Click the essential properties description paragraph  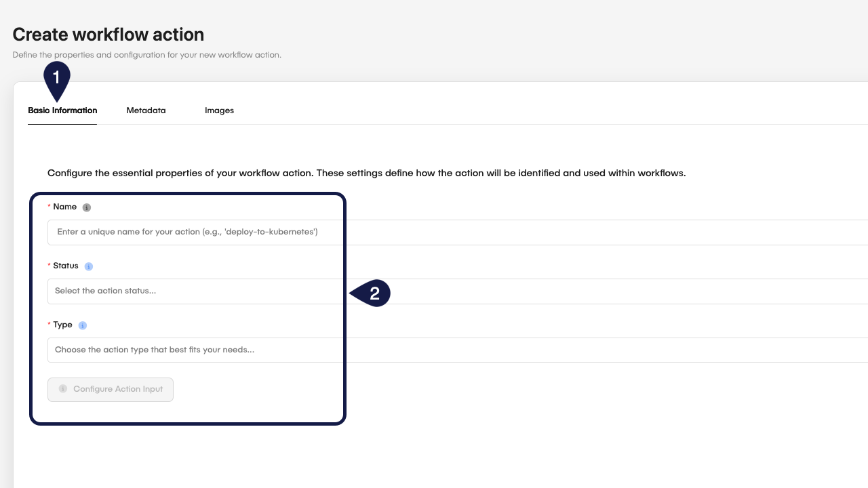coord(366,174)
